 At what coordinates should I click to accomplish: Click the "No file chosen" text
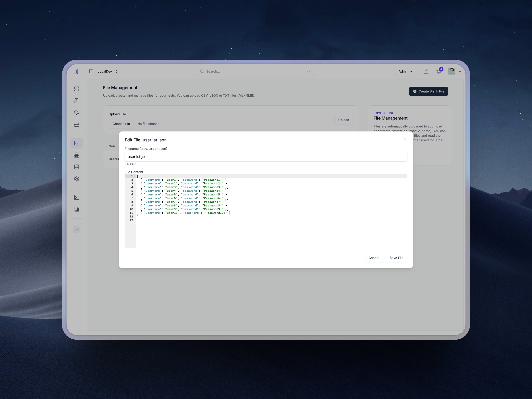pos(148,124)
